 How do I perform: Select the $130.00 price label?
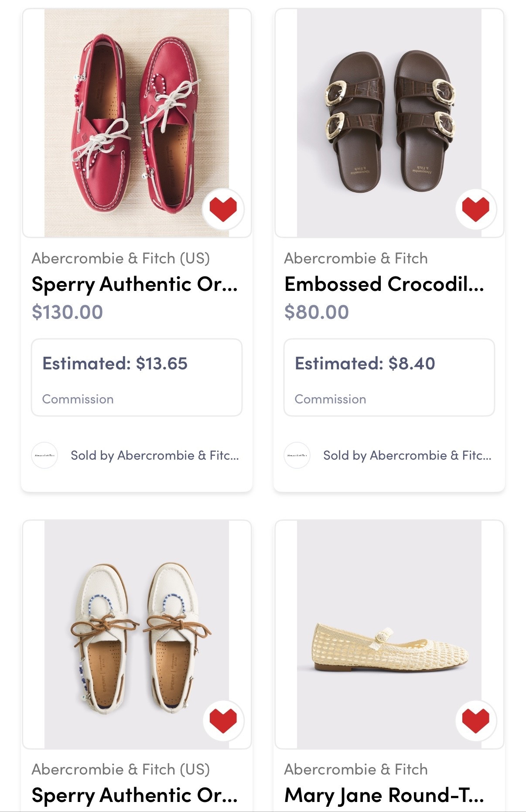click(x=67, y=312)
